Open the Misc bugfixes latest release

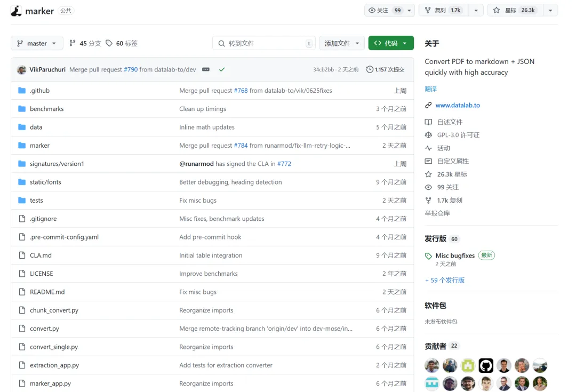tap(455, 255)
